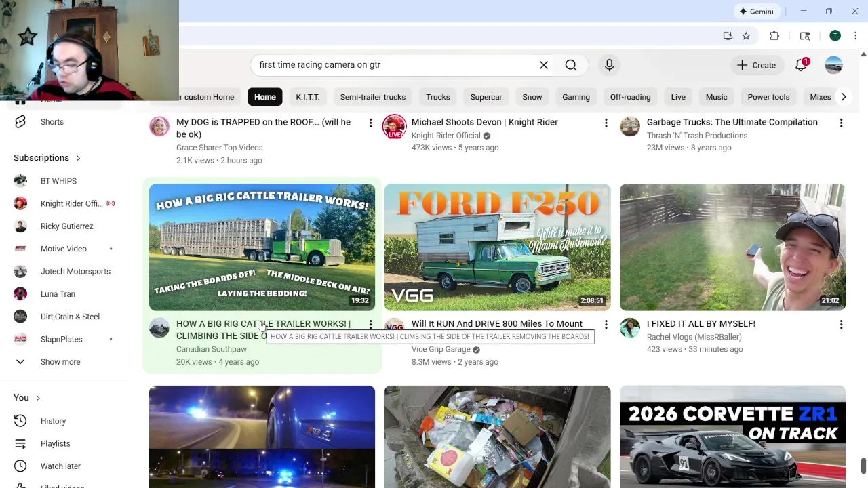Play the dumpster trash video thumbnail
868x488 pixels.
[x=497, y=436]
